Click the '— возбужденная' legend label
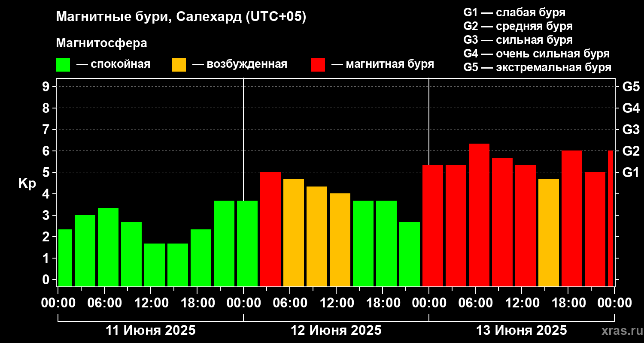 240,64
